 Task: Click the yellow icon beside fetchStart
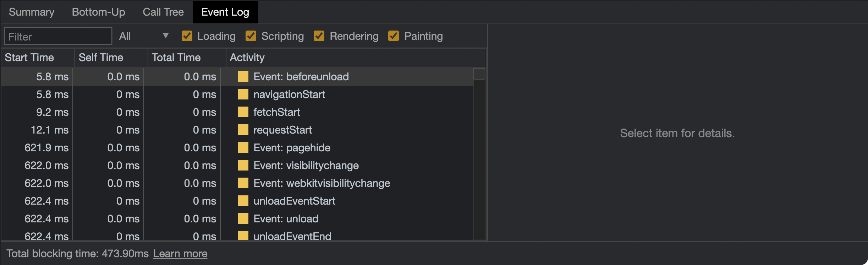coord(243,112)
